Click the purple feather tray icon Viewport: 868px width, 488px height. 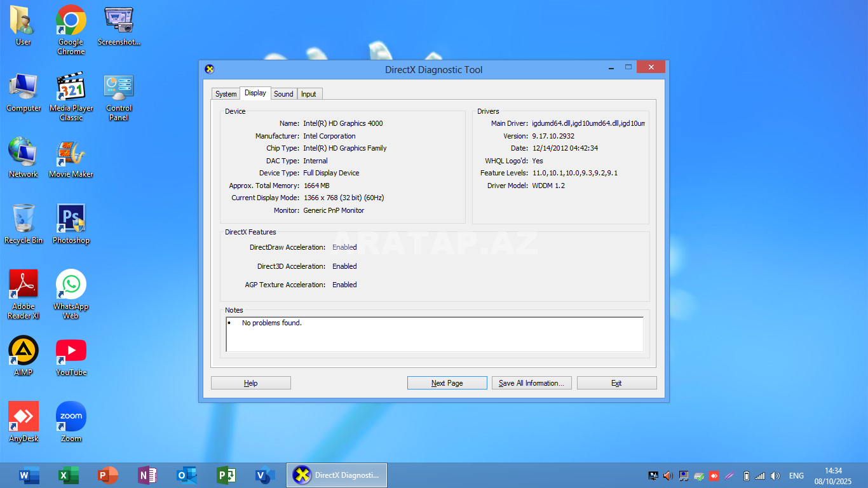729,476
